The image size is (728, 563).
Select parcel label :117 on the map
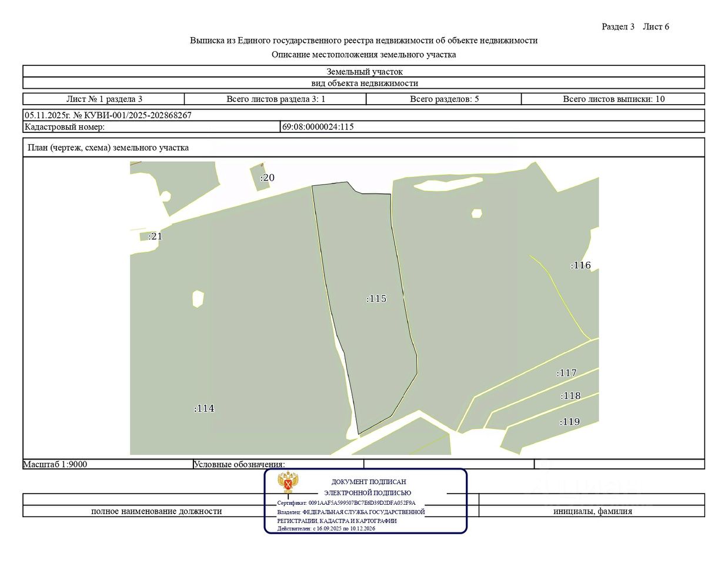pyautogui.click(x=567, y=373)
